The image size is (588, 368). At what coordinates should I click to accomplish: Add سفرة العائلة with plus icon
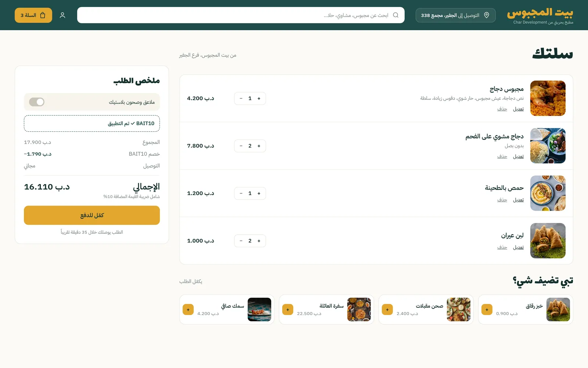pyautogui.click(x=288, y=309)
